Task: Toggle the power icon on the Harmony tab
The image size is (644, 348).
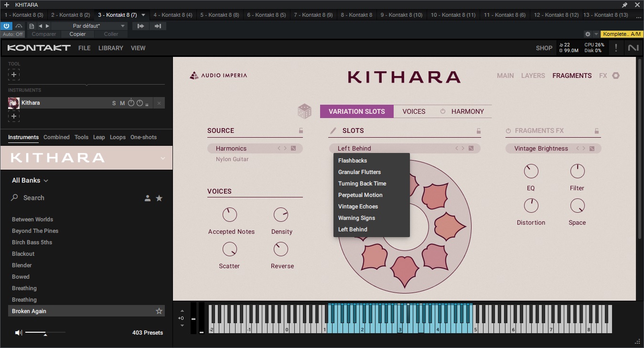Action: pyautogui.click(x=442, y=111)
